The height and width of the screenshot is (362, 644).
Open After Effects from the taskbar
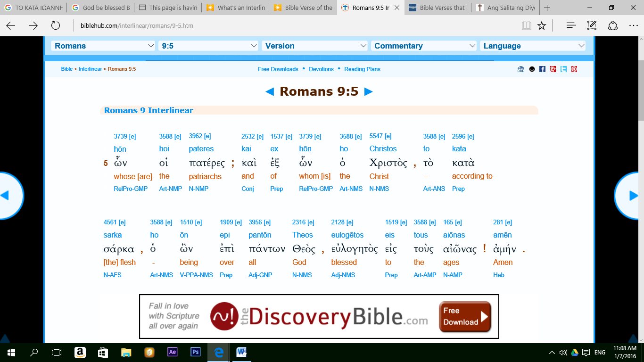point(172,351)
